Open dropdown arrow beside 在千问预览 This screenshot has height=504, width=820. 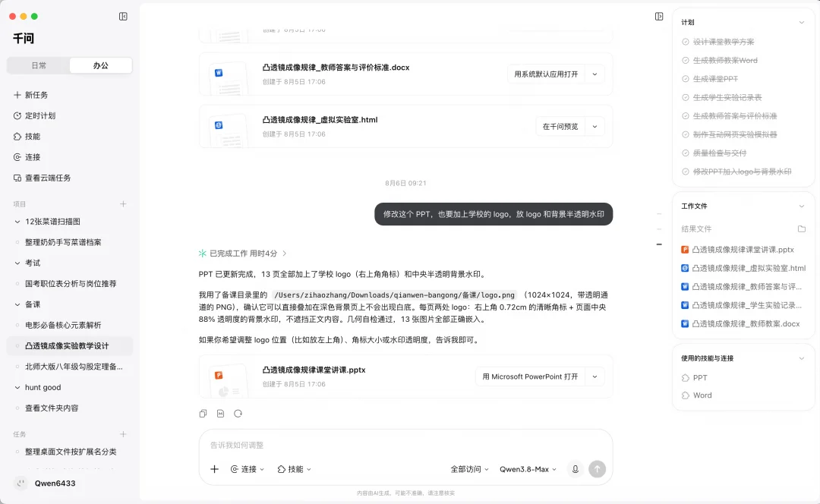click(594, 127)
